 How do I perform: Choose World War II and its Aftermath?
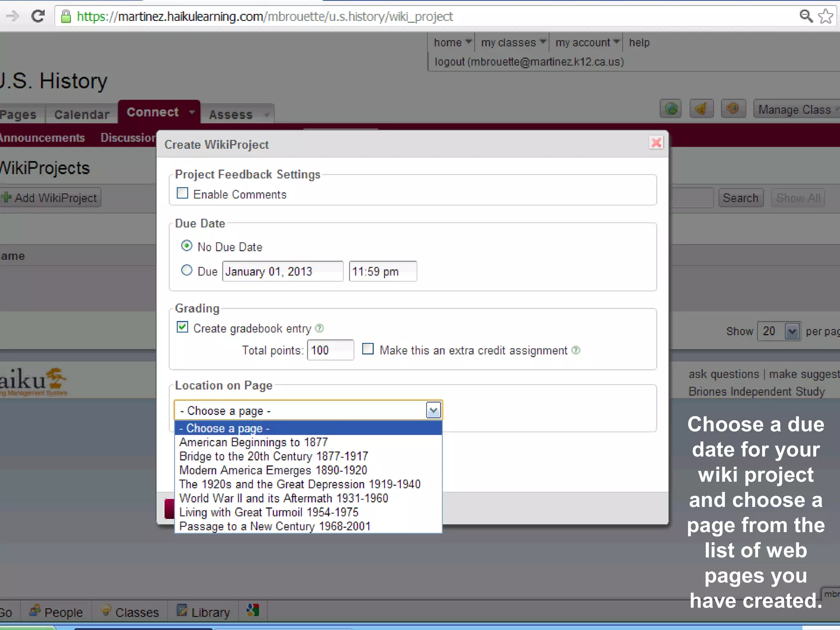(x=308, y=498)
